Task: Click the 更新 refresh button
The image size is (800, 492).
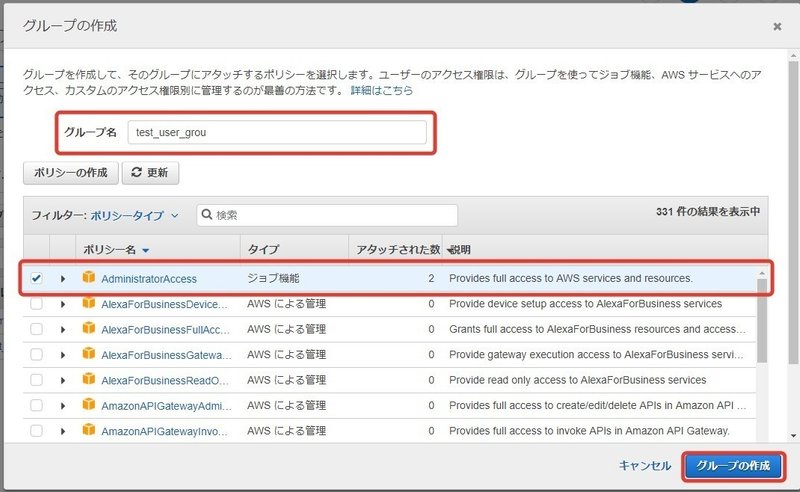Action: point(150,173)
